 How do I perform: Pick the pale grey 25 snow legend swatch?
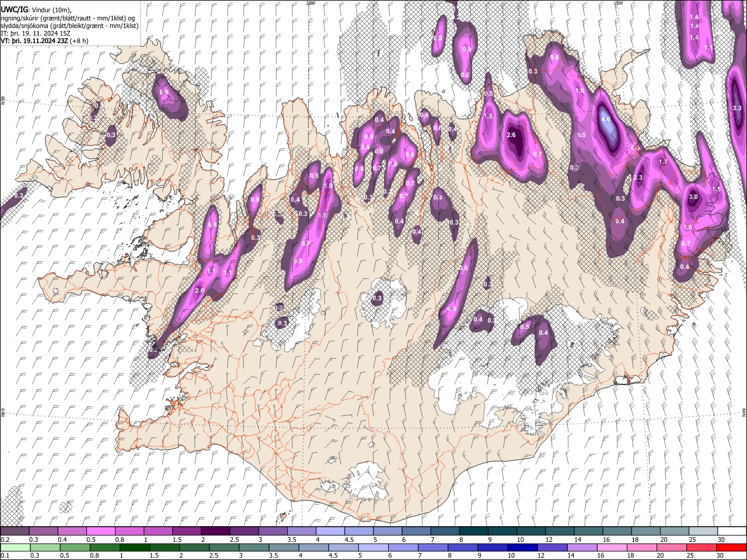pos(702,531)
